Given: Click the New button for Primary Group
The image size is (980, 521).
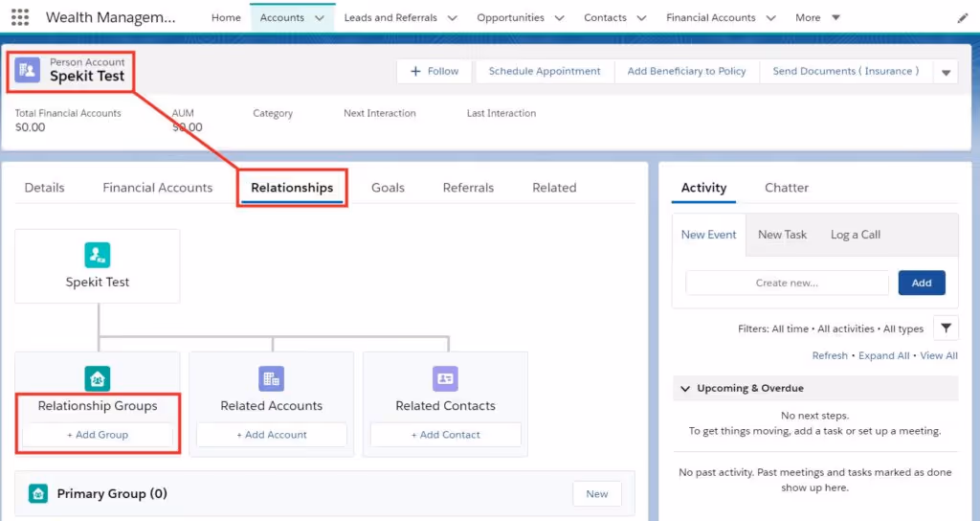Looking at the screenshot, I should 597,494.
